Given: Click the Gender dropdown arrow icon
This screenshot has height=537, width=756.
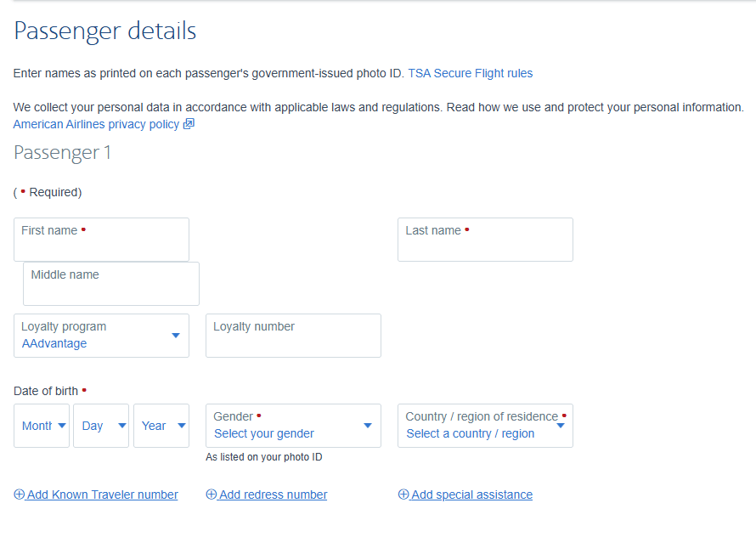Looking at the screenshot, I should click(x=368, y=426).
